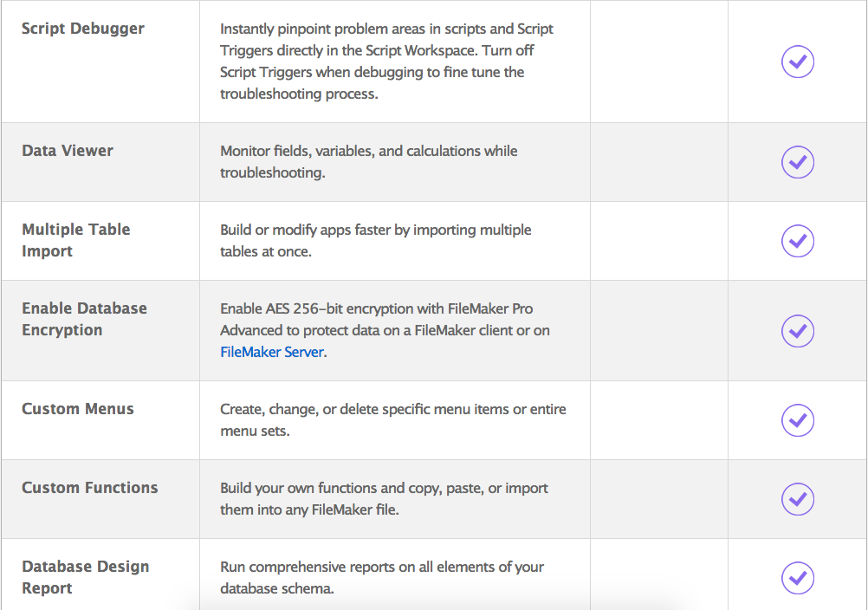The image size is (868, 610).
Task: Click the Script Debugger feature title
Action: [83, 29]
